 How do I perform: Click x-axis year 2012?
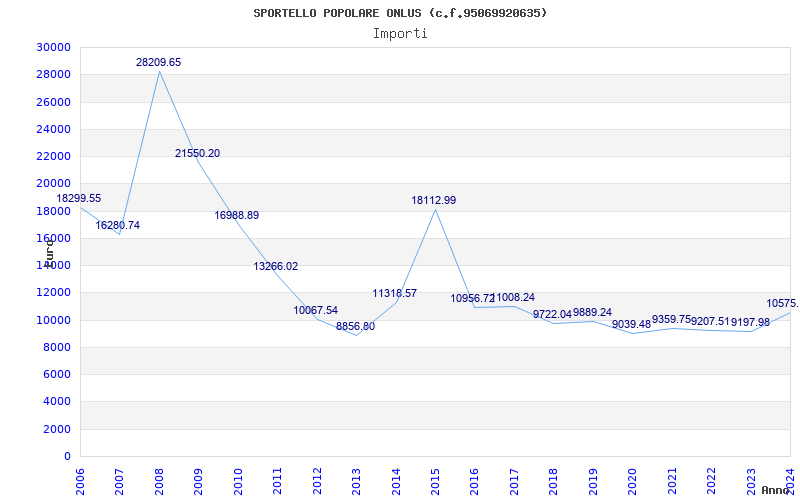tap(317, 481)
